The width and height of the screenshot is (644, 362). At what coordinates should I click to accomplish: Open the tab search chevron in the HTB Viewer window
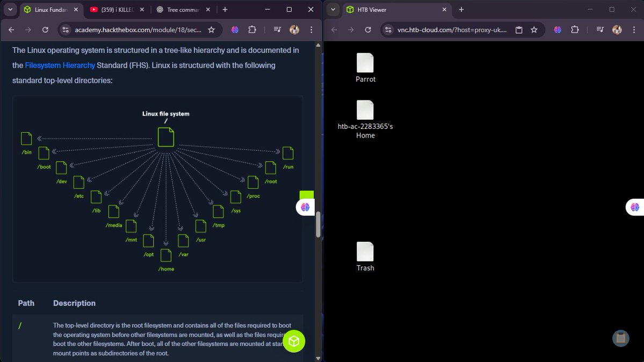click(332, 9)
